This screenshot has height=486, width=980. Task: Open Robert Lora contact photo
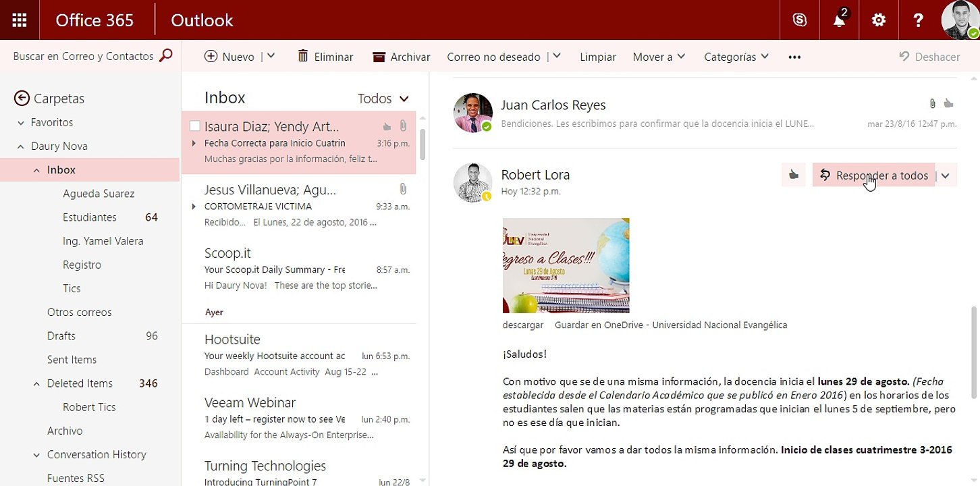472,182
